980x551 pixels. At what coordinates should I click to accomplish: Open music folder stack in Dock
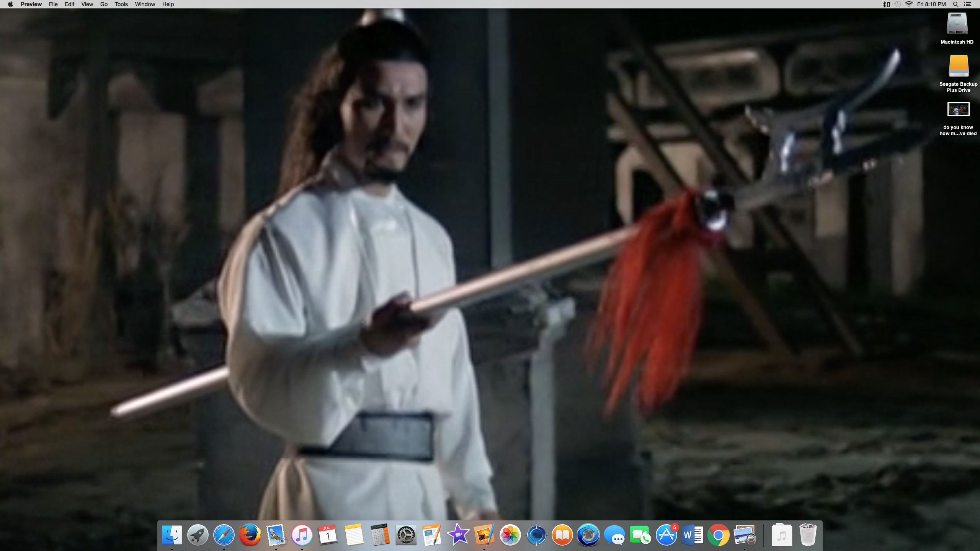[782, 535]
